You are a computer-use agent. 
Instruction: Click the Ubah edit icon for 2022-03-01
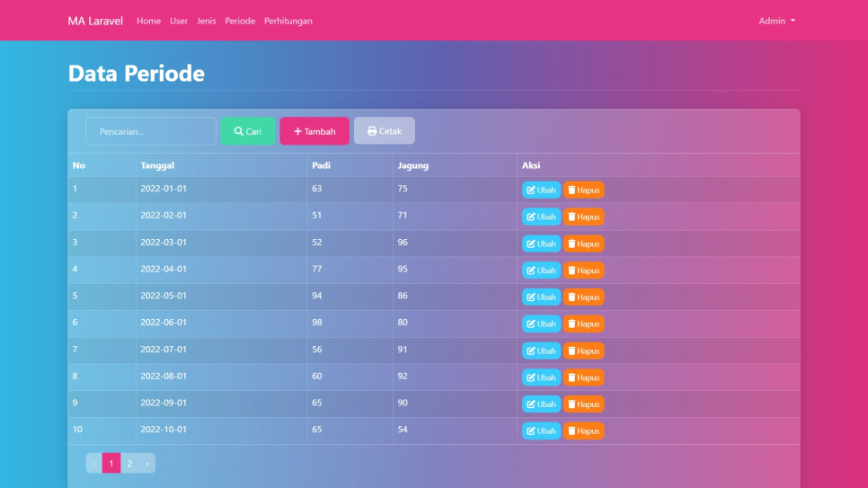[531, 244]
